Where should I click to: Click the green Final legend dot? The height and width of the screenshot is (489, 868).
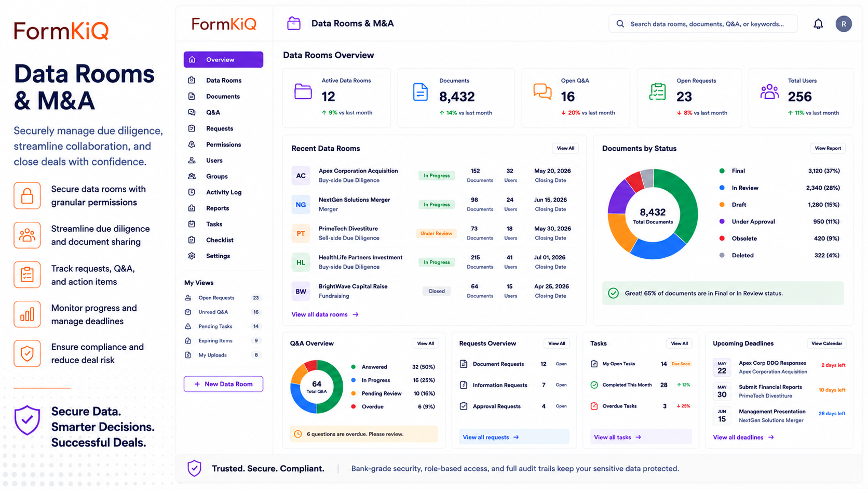point(722,171)
